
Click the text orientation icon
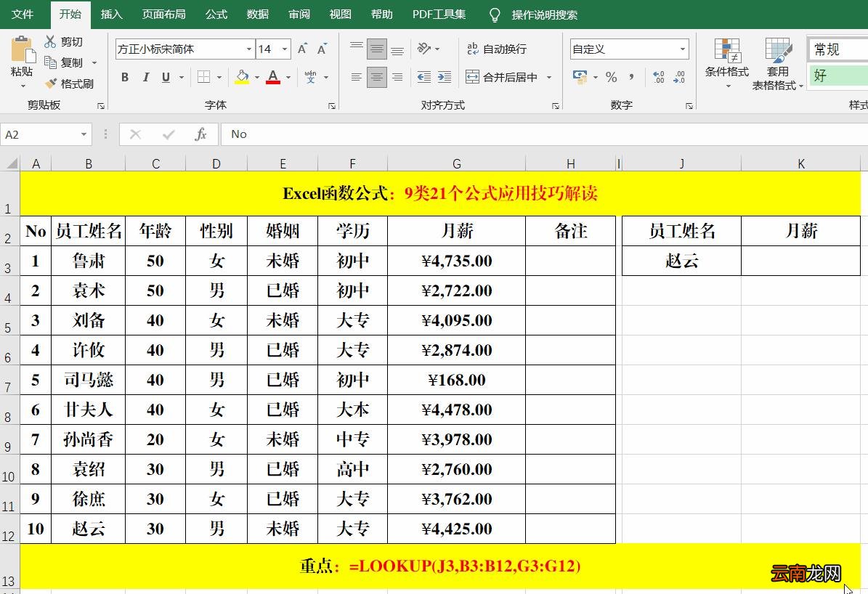tap(424, 49)
